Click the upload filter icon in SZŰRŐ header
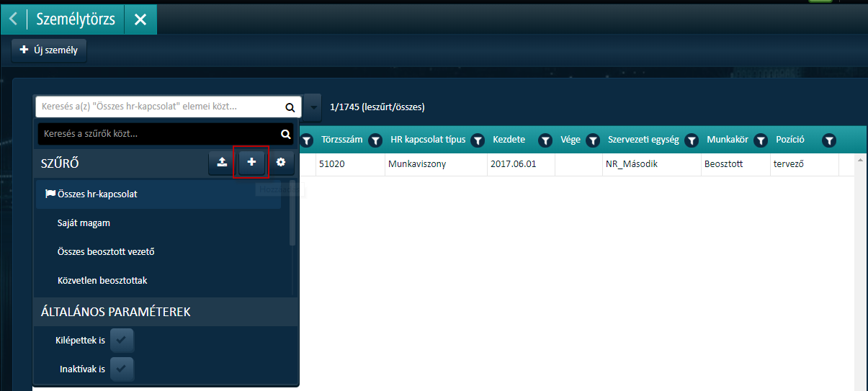 pos(221,163)
